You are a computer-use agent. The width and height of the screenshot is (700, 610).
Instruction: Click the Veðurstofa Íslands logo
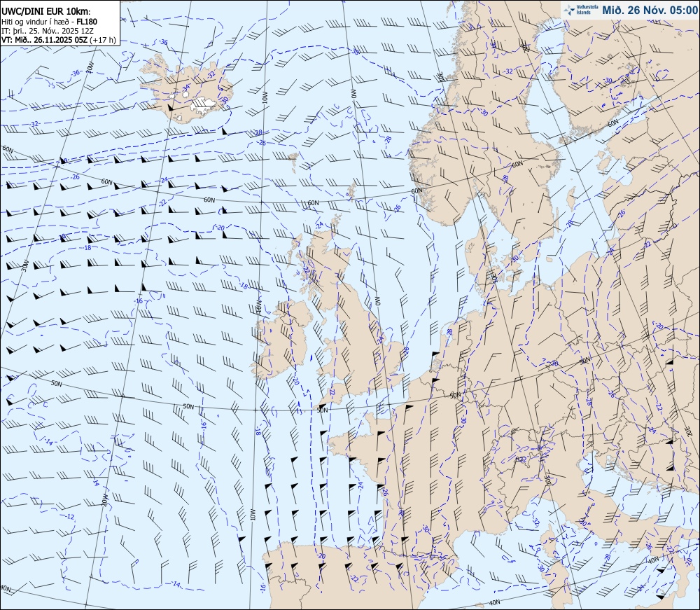[x=580, y=10]
